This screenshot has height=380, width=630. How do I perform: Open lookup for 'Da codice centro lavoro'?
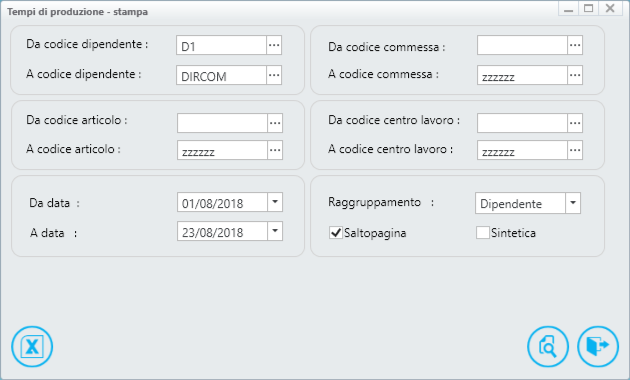(575, 123)
